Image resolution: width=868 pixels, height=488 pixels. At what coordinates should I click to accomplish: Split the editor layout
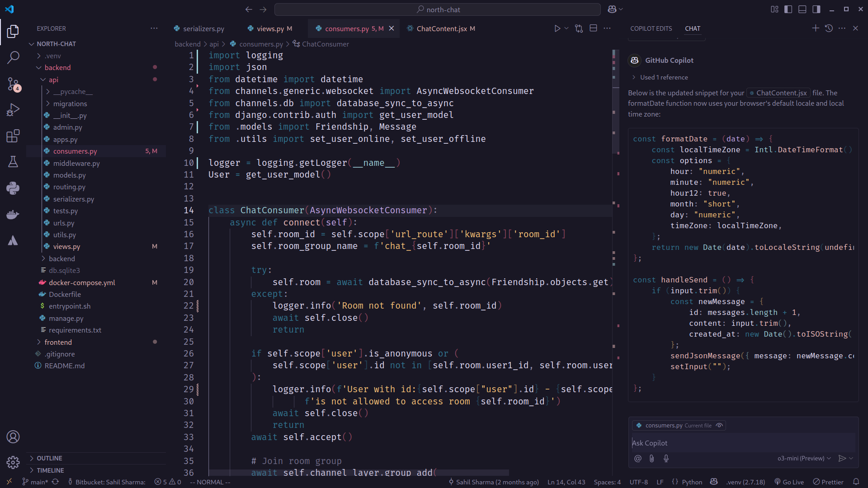pos(594,28)
